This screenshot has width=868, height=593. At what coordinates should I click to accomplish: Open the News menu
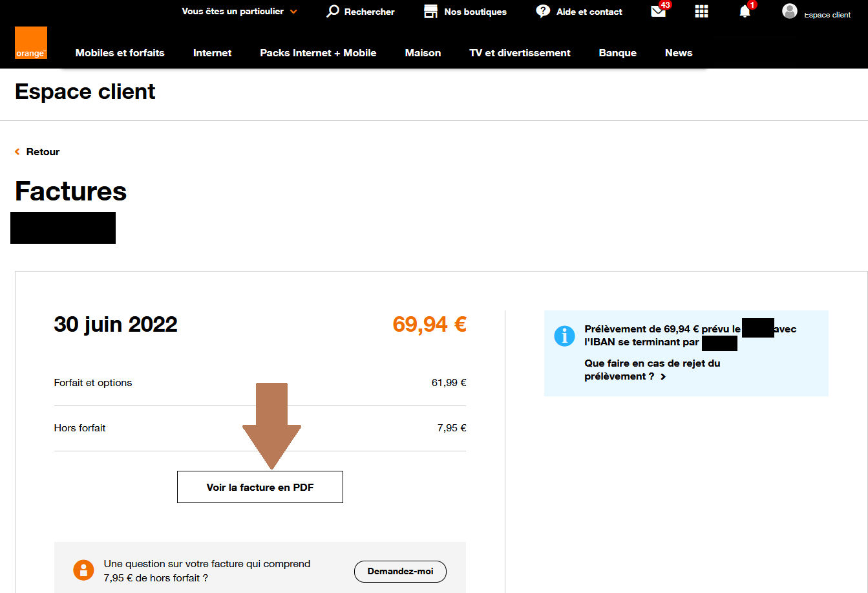(679, 53)
